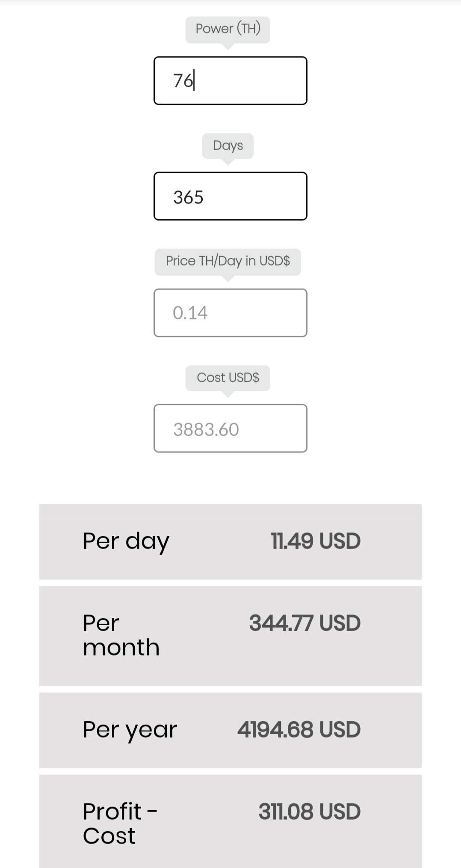The height and width of the screenshot is (868, 461).
Task: Click the Per month result row
Action: pyautogui.click(x=230, y=635)
